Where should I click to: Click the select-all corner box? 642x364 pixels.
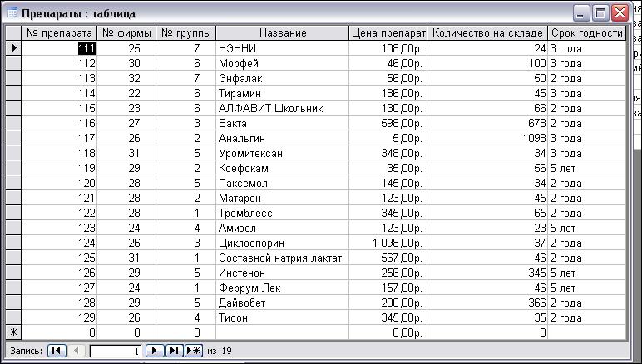pyautogui.click(x=13, y=33)
